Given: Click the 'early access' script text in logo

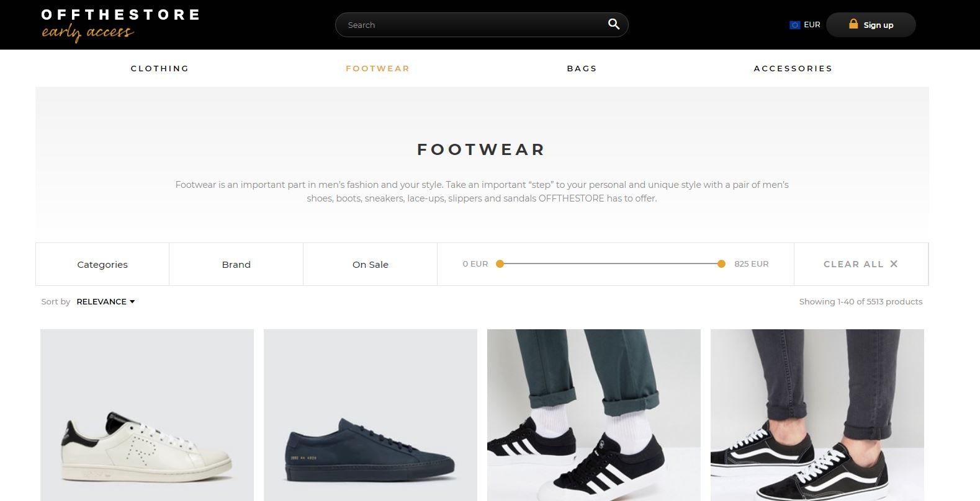Looking at the screenshot, I should [x=87, y=32].
